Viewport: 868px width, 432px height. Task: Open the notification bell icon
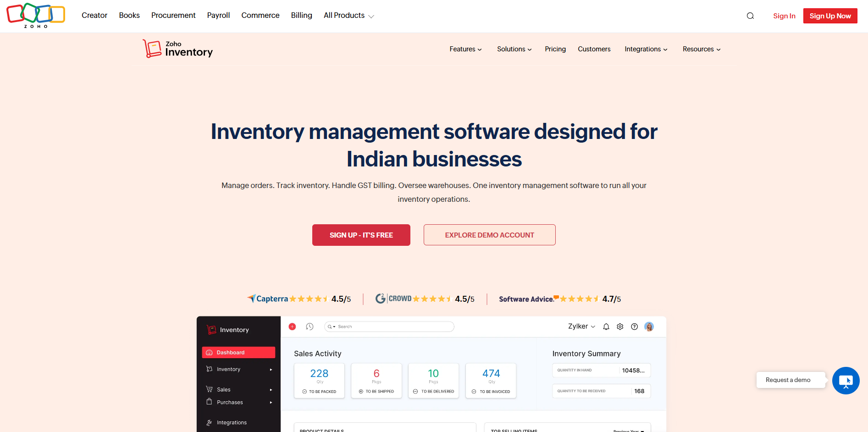(x=606, y=326)
